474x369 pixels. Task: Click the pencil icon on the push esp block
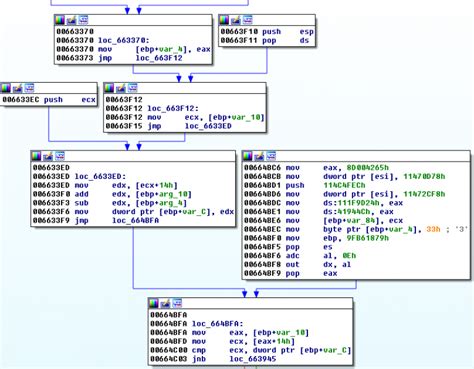pyautogui.click(x=236, y=20)
